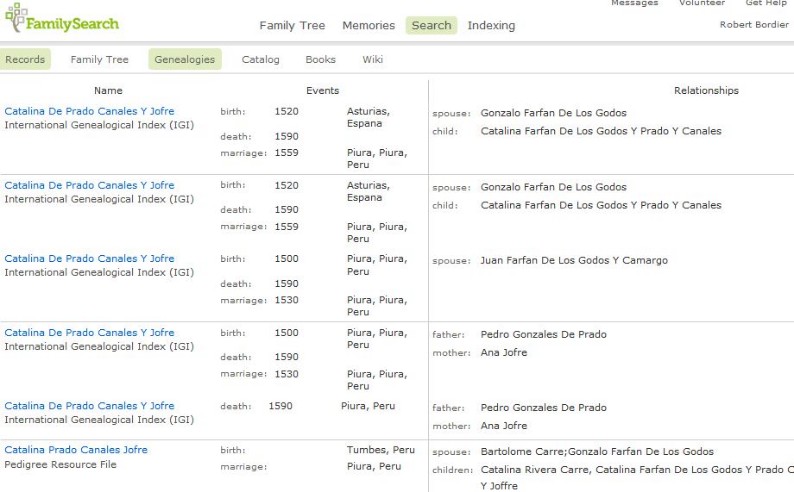The width and height of the screenshot is (794, 492).
Task: Open Catalina De Prado record with spouse Juan Farfan
Action: 89,258
